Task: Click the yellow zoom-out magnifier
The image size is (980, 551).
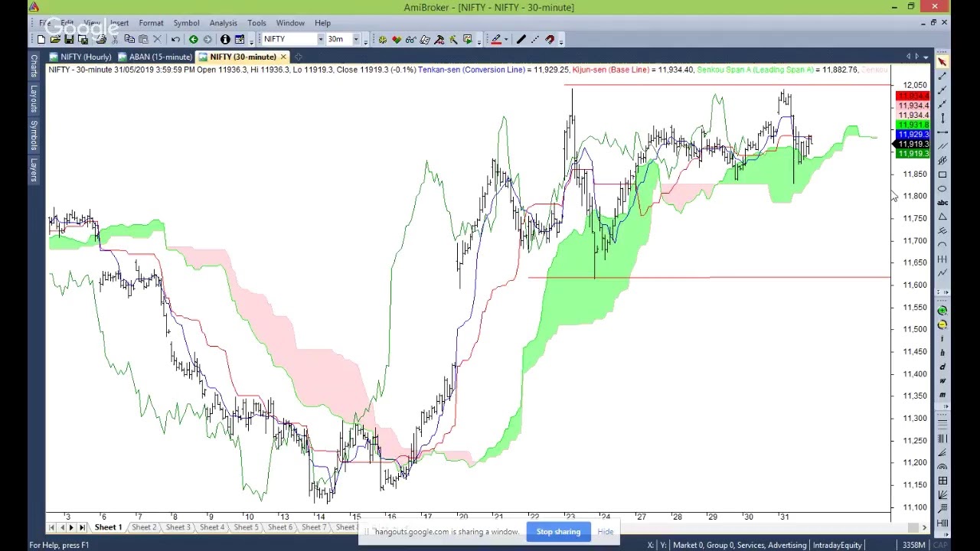Action: coord(942,324)
